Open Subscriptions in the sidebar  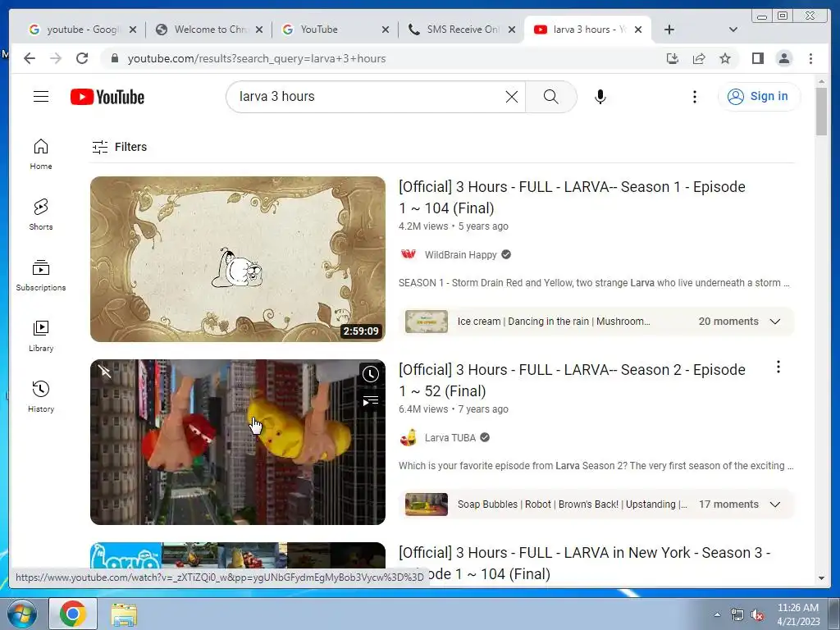[x=41, y=276]
